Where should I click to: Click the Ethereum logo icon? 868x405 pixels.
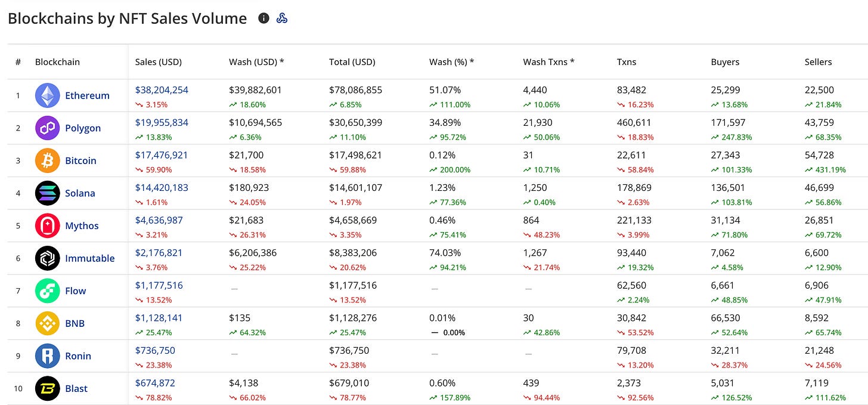pyautogui.click(x=48, y=95)
